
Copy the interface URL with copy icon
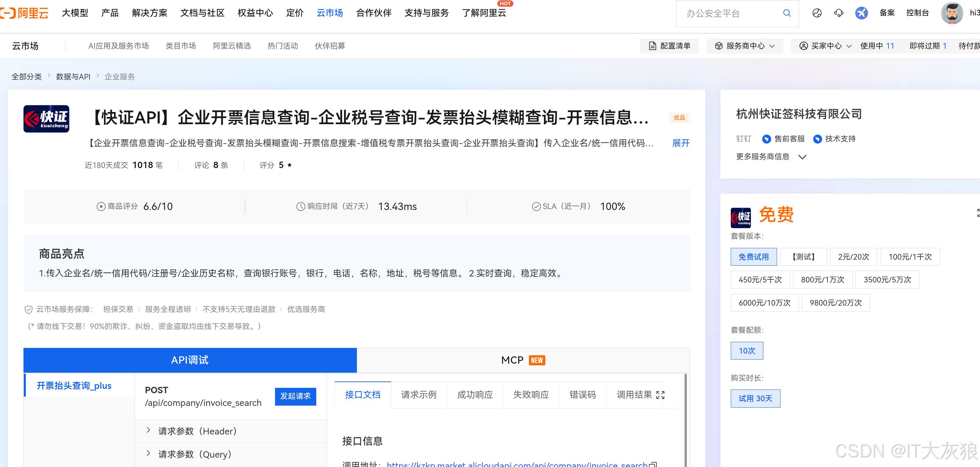click(x=653, y=464)
